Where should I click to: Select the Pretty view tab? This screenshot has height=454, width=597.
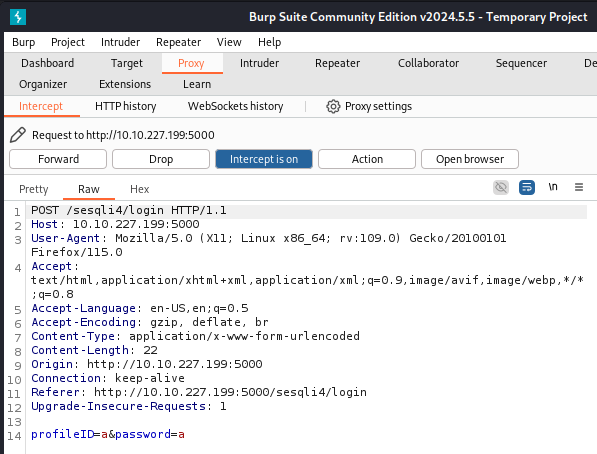tap(34, 189)
